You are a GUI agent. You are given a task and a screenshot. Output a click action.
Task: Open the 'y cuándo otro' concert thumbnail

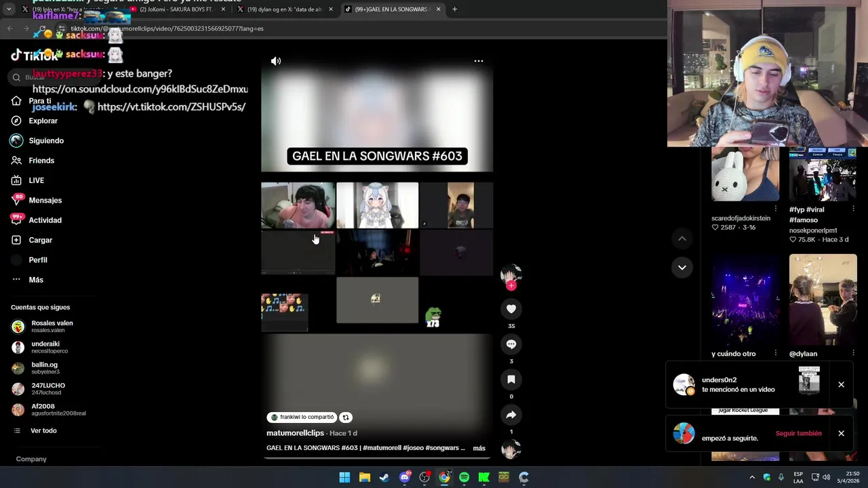[745, 300]
